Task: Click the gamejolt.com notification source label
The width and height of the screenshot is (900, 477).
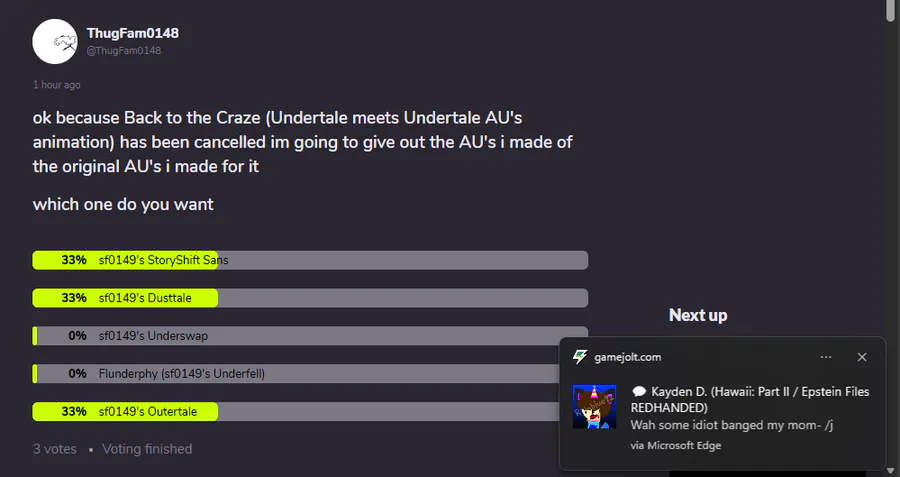Action: point(627,357)
